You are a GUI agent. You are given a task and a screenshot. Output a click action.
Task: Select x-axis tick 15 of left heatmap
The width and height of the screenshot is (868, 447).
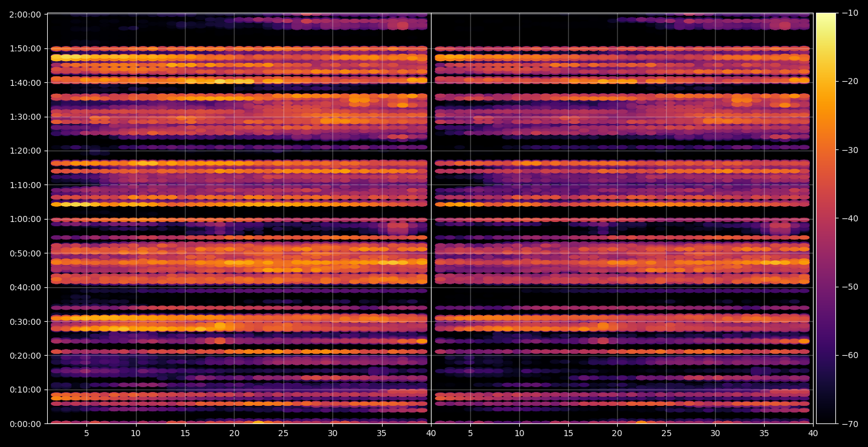(x=185, y=433)
